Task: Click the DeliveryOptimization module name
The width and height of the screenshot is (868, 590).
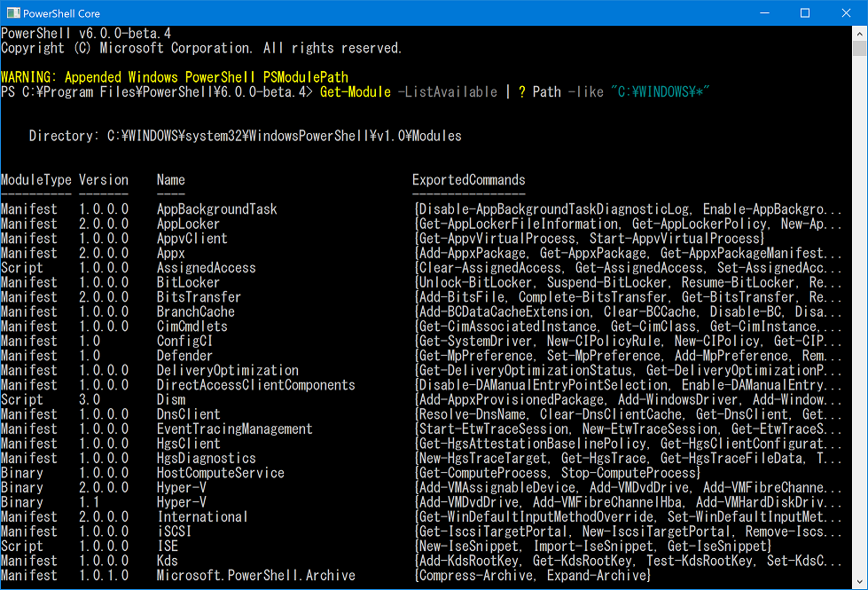Action: [228, 371]
